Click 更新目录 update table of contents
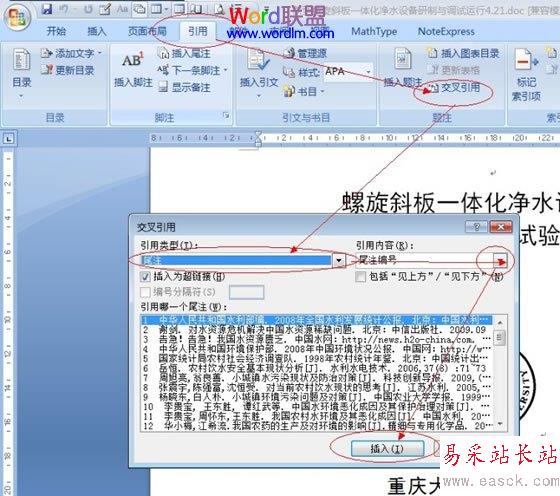Viewport: 560px width, 496px height. click(68, 70)
